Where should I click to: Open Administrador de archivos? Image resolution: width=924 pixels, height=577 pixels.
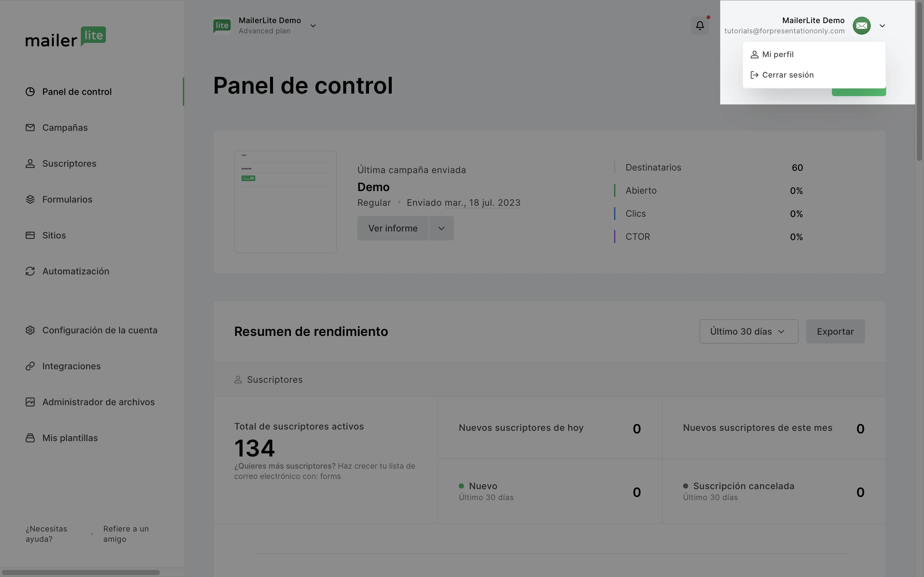tap(98, 402)
